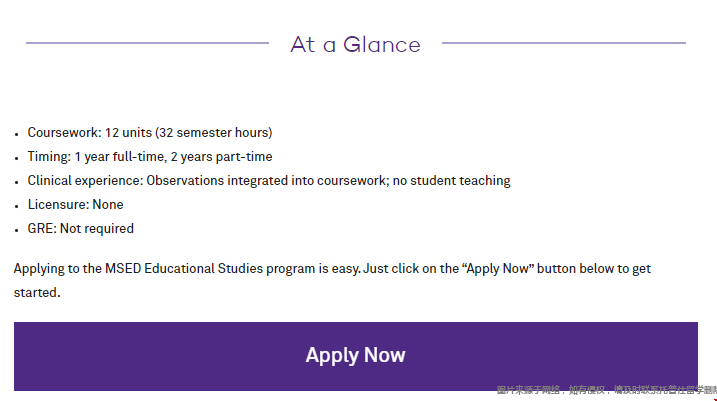
Task: Click the word "started." ending the paragraph
Action: click(x=37, y=293)
